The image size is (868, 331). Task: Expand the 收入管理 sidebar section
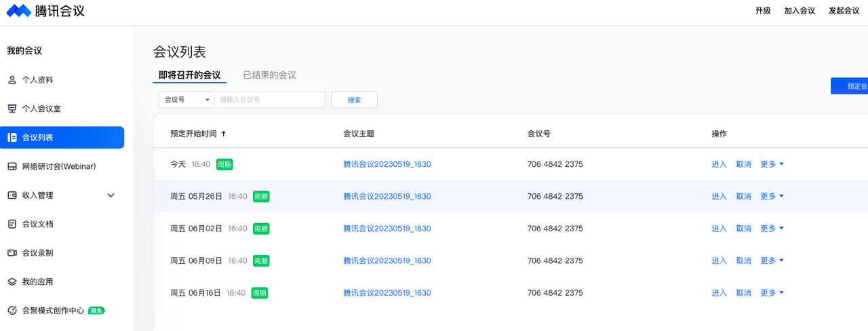tap(111, 195)
